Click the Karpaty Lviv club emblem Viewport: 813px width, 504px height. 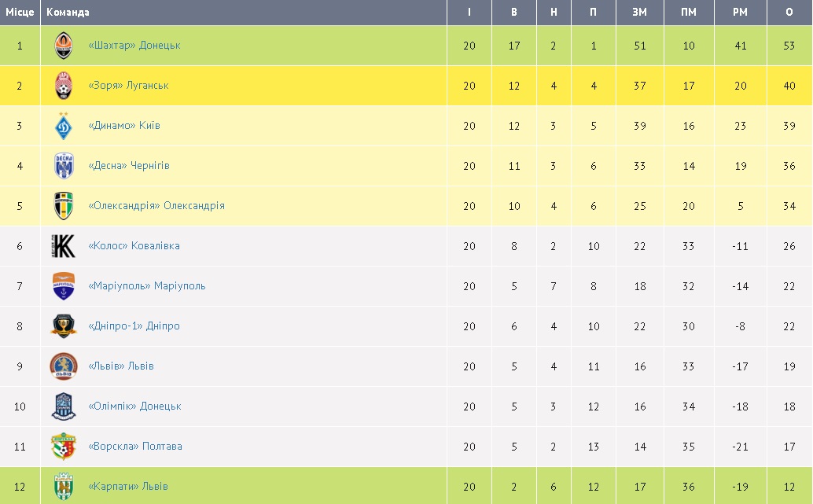tap(64, 487)
